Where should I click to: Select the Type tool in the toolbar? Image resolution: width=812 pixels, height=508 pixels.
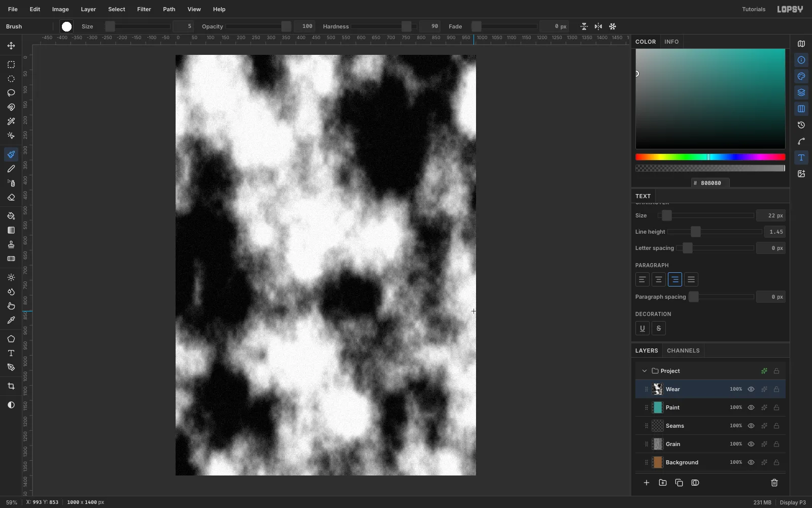coord(11,353)
